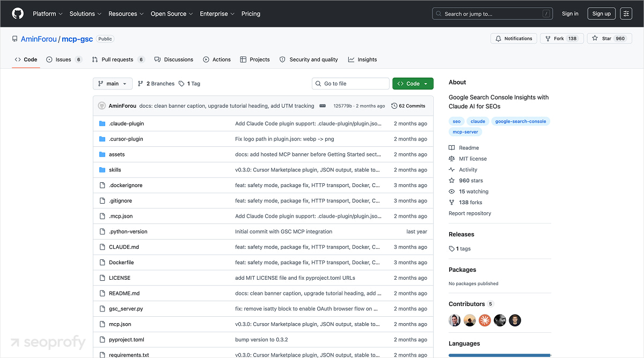
Task: Expand commit message details ellipsis
Action: coord(323,106)
